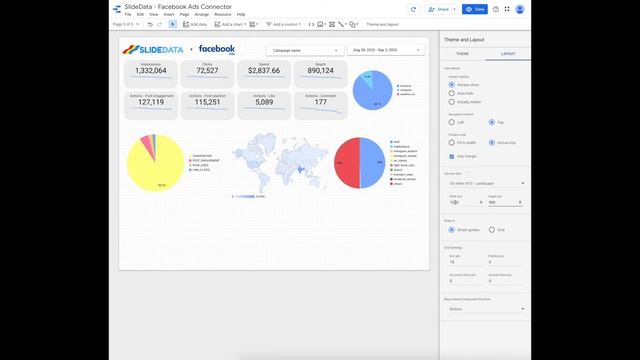Open the Add a control dropdown
The width and height of the screenshot is (640, 360).
(283, 24)
